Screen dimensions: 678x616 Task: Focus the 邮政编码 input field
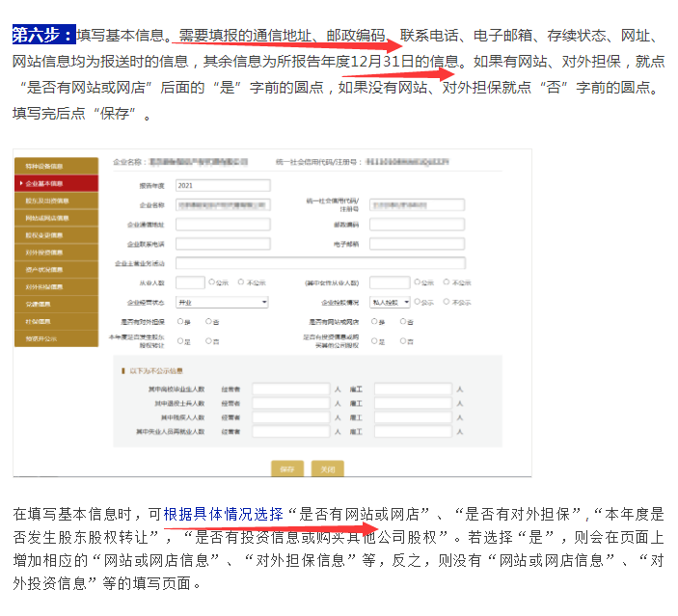(x=415, y=225)
